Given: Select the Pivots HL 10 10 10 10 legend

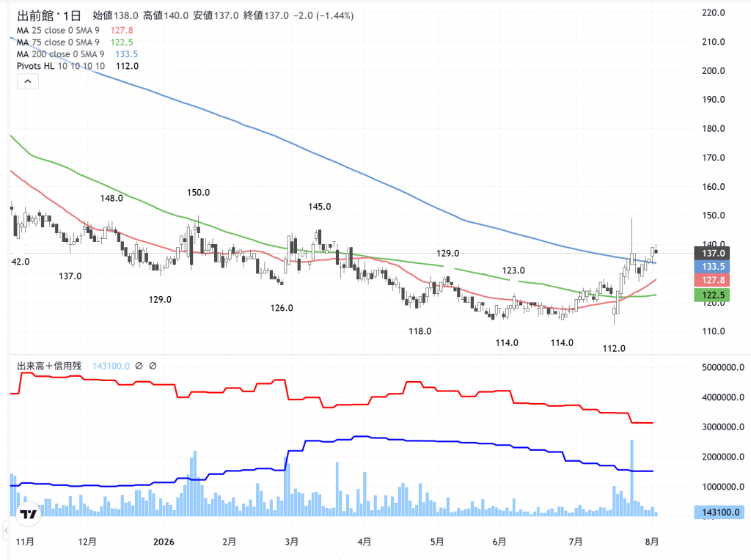Looking at the screenshot, I should pos(61,66).
